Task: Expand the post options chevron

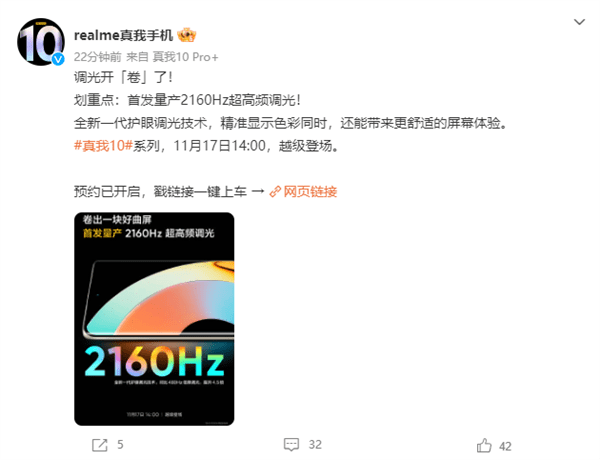Action: (579, 22)
